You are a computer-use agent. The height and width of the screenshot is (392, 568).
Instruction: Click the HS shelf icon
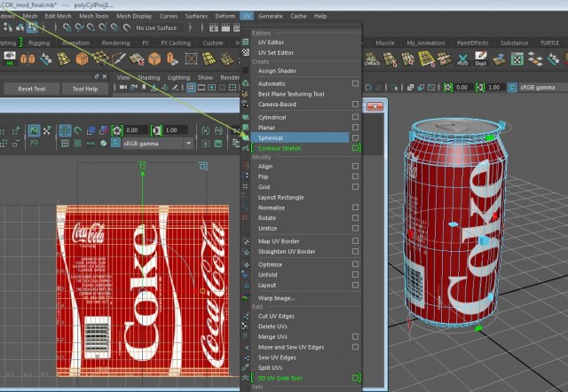(10, 59)
